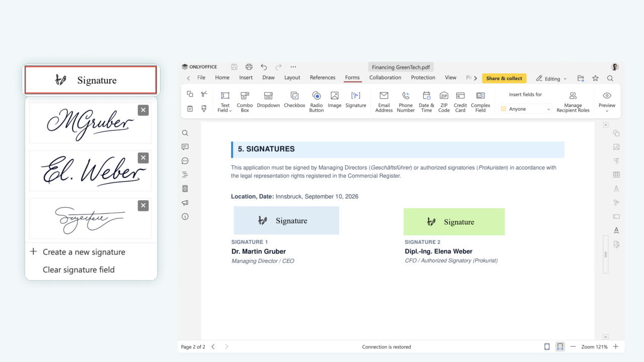Add a ZIP Code field

pos(444,102)
